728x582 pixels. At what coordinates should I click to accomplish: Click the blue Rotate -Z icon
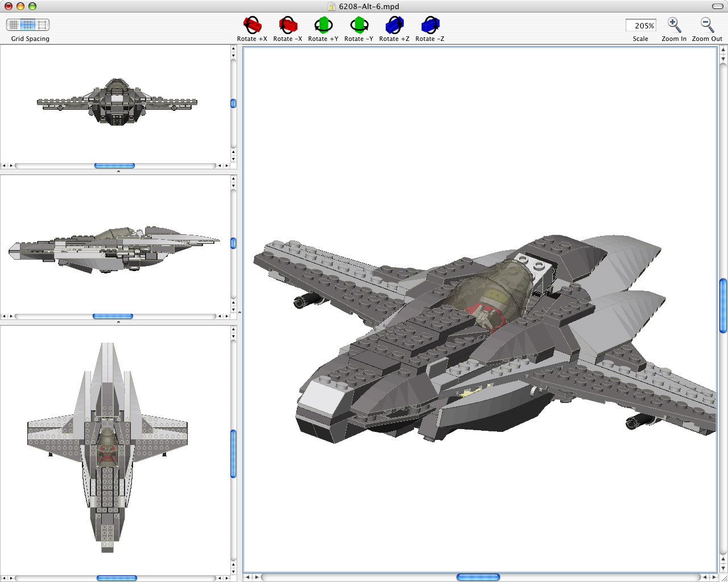429,24
